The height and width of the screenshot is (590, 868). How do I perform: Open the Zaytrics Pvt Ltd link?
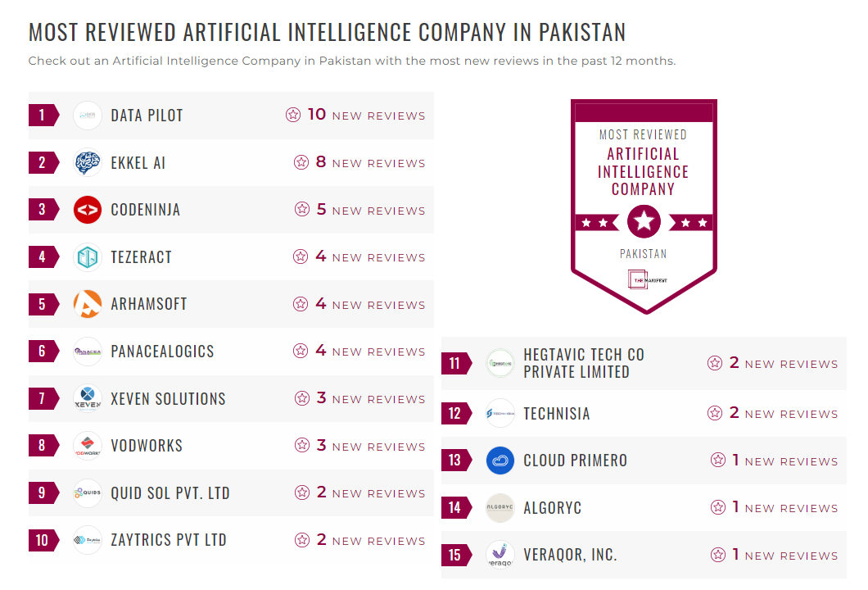[169, 540]
